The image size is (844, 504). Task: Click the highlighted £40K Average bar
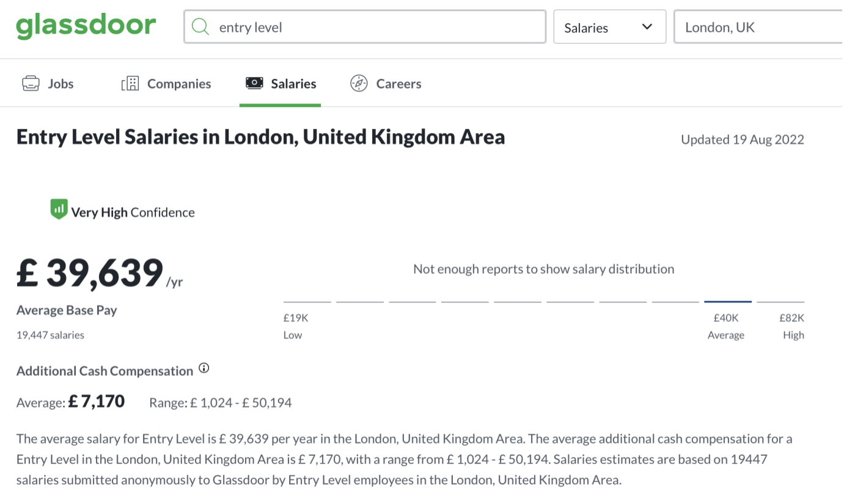727,301
